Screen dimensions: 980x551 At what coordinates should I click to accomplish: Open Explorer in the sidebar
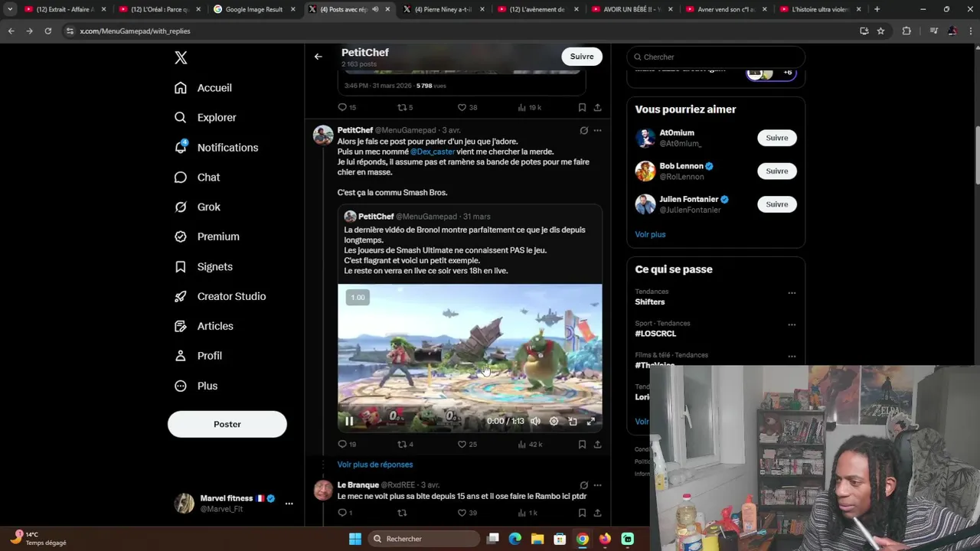[205, 118]
